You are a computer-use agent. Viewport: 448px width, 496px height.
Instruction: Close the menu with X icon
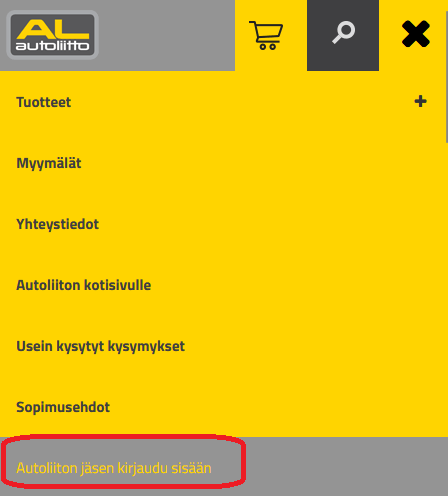point(416,34)
